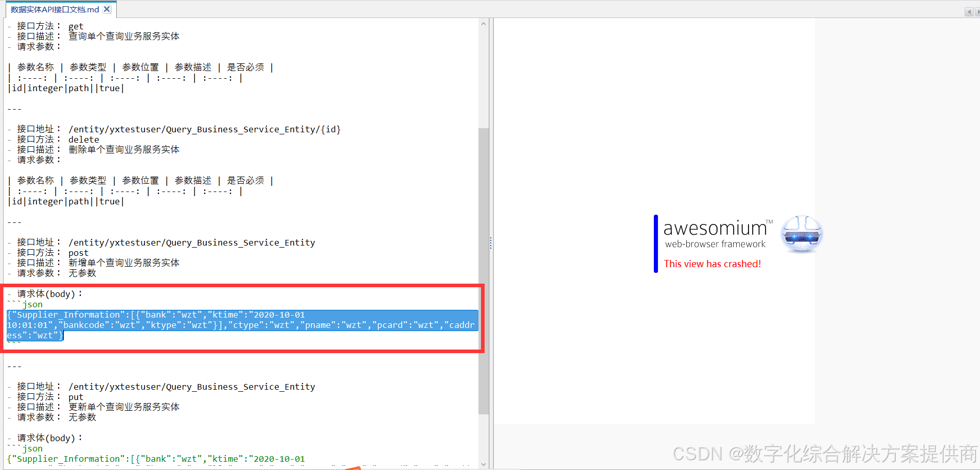This screenshot has width=980, height=470.
Task: Click the 'This view has crashed!' message
Action: [x=712, y=264]
